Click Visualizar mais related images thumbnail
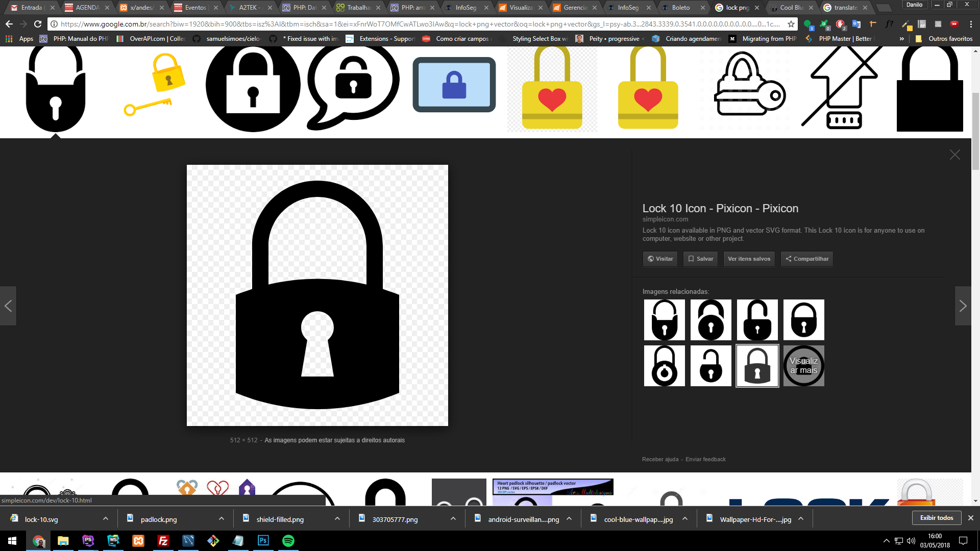This screenshot has width=980, height=551. pyautogui.click(x=803, y=366)
